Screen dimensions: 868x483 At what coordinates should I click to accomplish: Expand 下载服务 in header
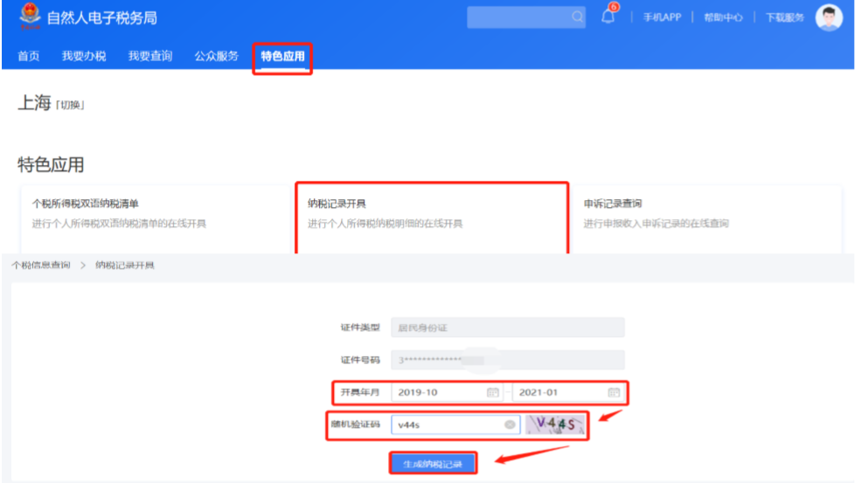(x=784, y=17)
